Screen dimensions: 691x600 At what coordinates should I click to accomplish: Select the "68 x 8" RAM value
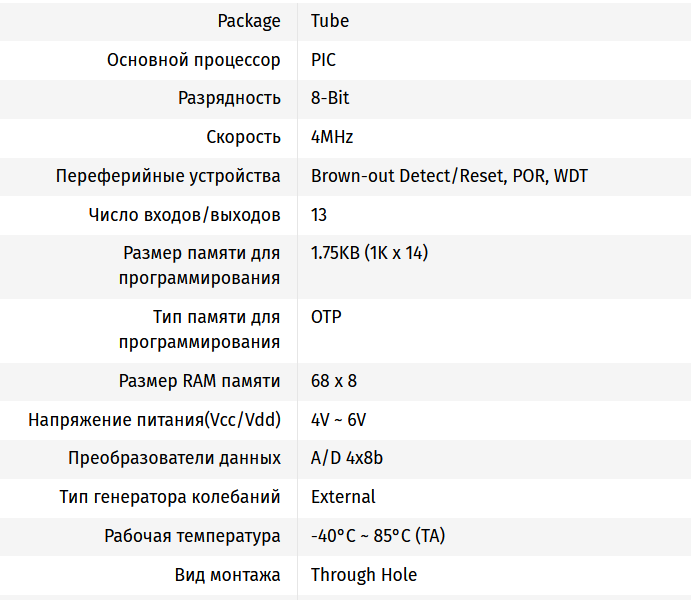pos(334,381)
